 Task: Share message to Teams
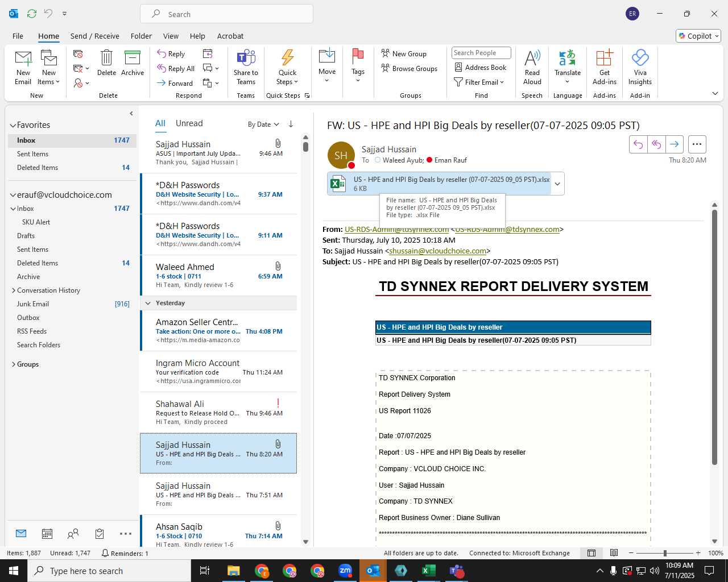(x=246, y=67)
